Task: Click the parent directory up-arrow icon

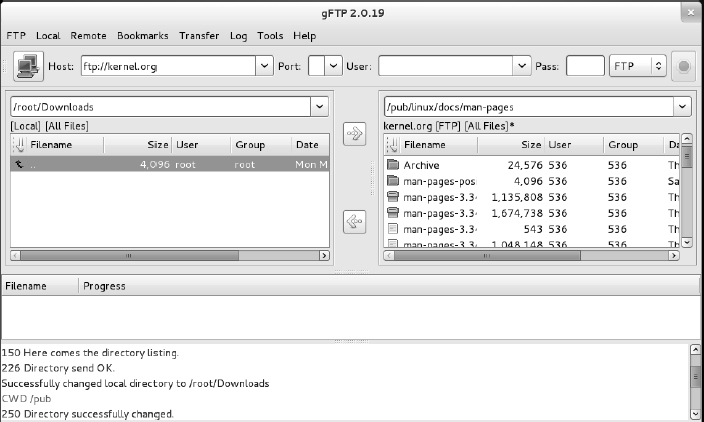Action: [x=19, y=164]
